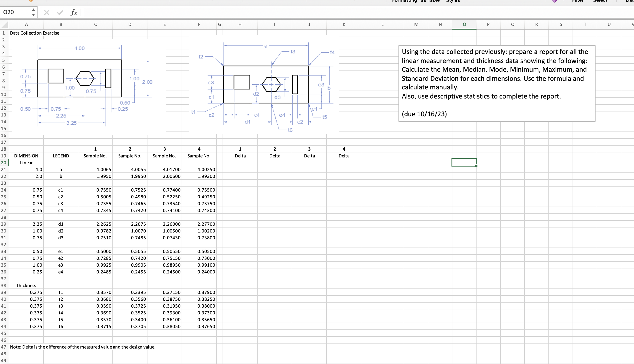634x364 pixels.
Task: Select column A header
Action: [26, 25]
